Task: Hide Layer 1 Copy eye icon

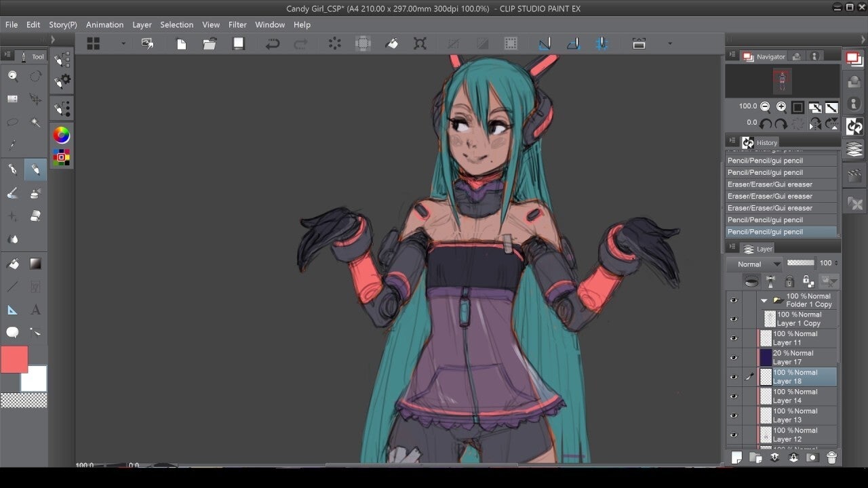Action: [733, 319]
